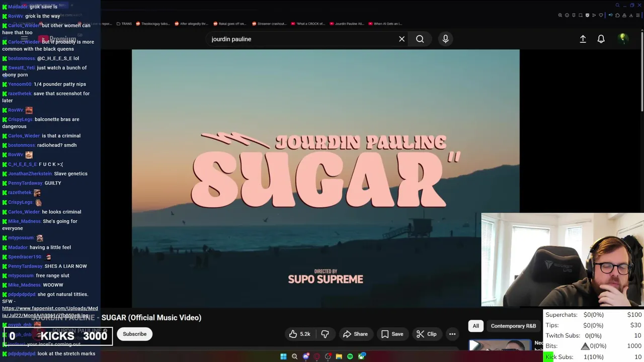Click chat username 'Speedracer190'
This screenshot has width=644, height=362.
click(24, 256)
